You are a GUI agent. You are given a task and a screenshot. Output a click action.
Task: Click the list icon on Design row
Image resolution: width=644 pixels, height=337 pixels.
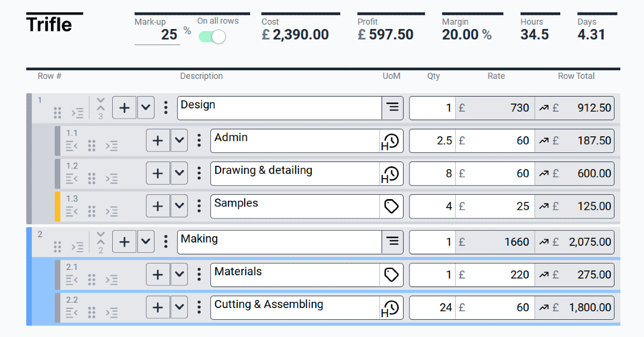click(393, 107)
